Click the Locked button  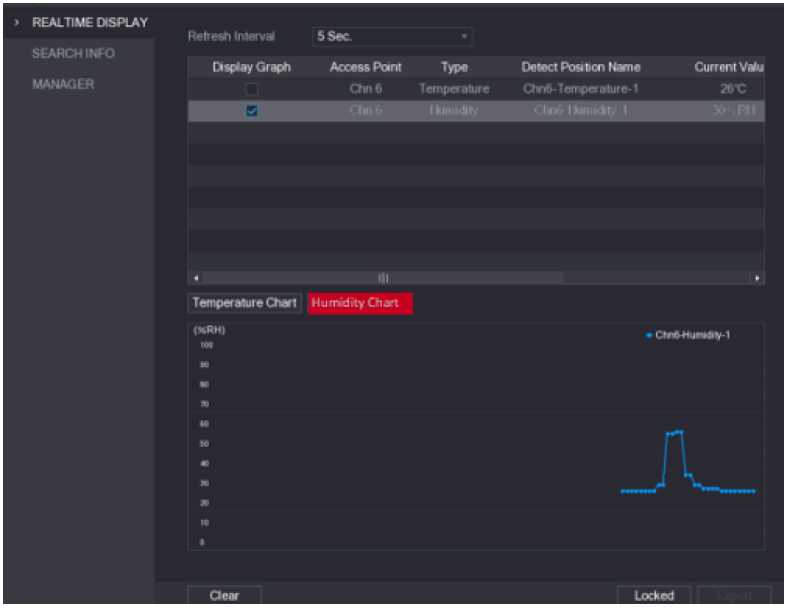654,595
